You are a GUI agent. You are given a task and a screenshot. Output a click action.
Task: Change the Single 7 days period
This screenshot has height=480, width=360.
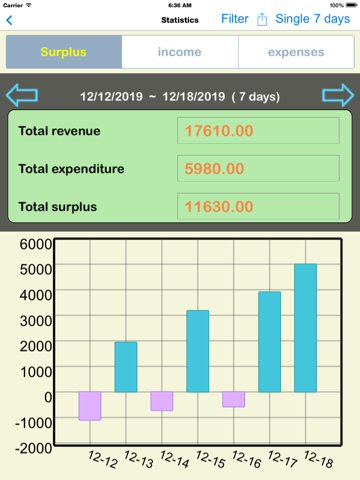(313, 19)
